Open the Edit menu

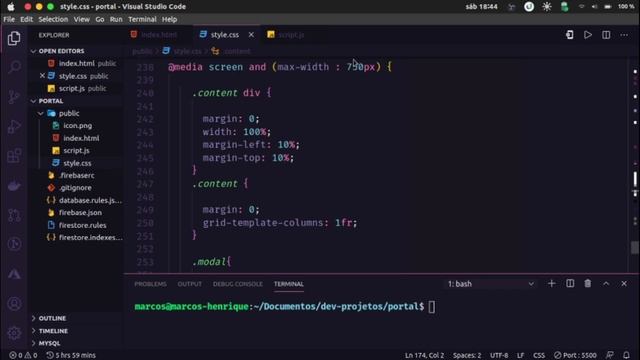pyautogui.click(x=27, y=19)
